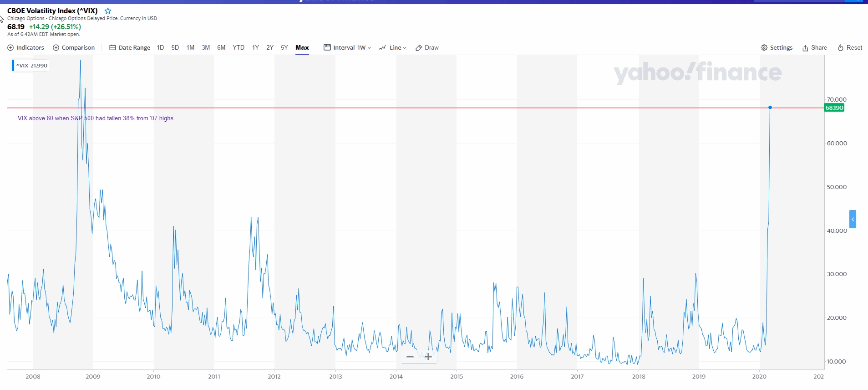Switch to the YTD range
This screenshot has width=868, height=390.
click(239, 48)
